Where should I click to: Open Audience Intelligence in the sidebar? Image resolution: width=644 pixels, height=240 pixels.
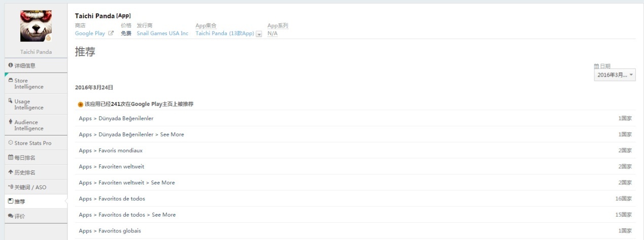click(x=36, y=125)
